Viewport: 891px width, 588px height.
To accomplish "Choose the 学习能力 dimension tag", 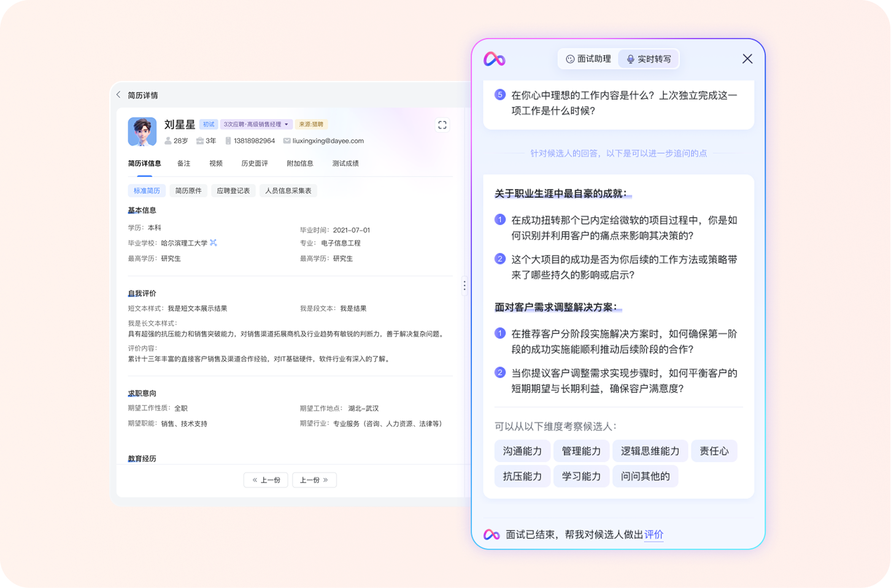I will [581, 476].
